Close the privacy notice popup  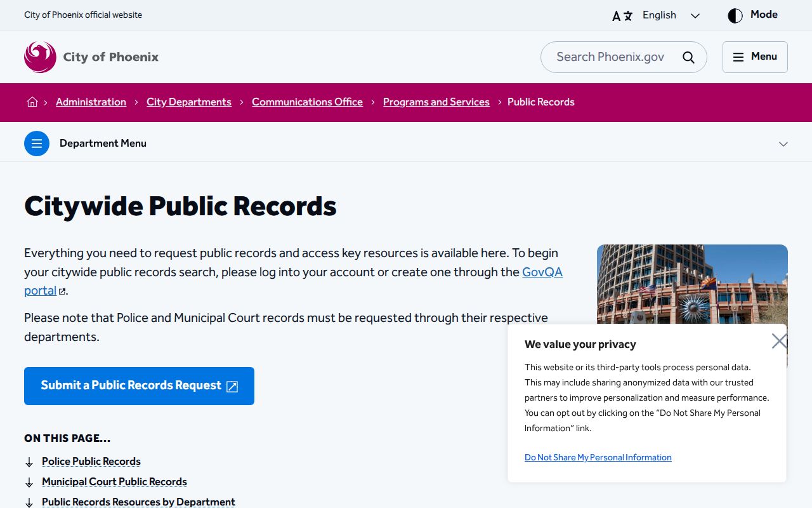click(x=779, y=341)
